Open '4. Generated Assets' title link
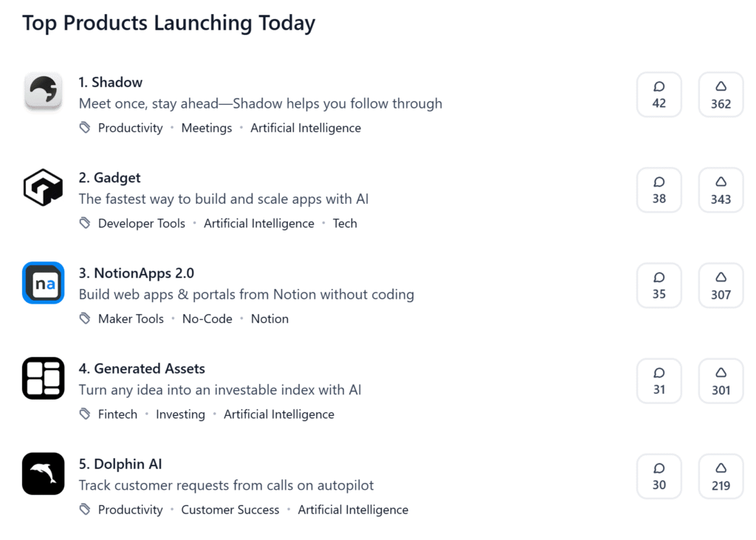This screenshot has height=540, width=756. pyautogui.click(x=142, y=369)
